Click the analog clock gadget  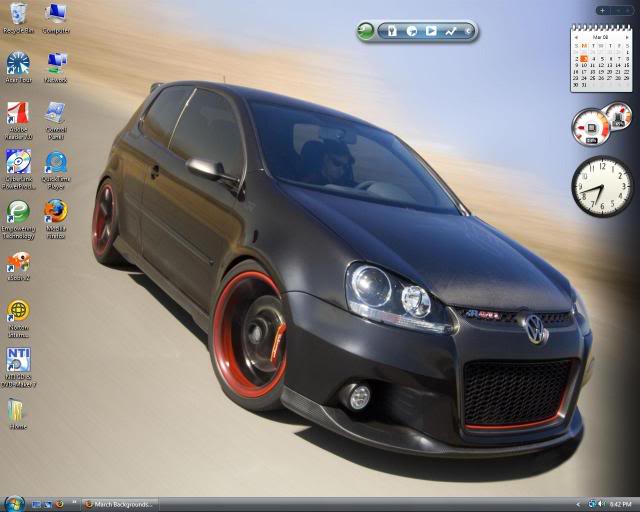[602, 187]
